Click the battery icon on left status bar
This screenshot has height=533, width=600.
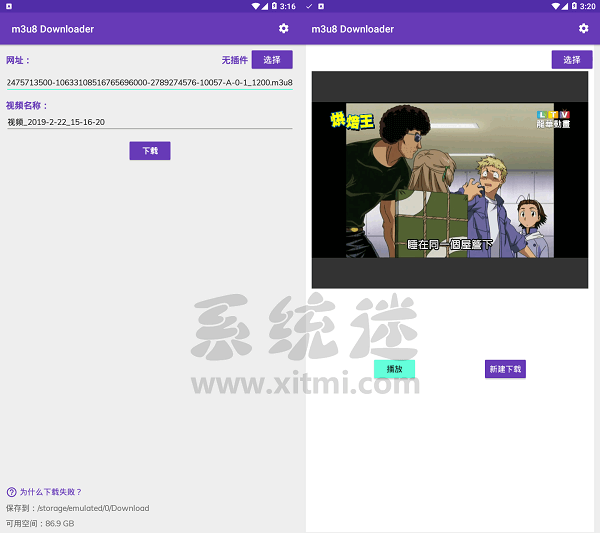click(x=274, y=6)
